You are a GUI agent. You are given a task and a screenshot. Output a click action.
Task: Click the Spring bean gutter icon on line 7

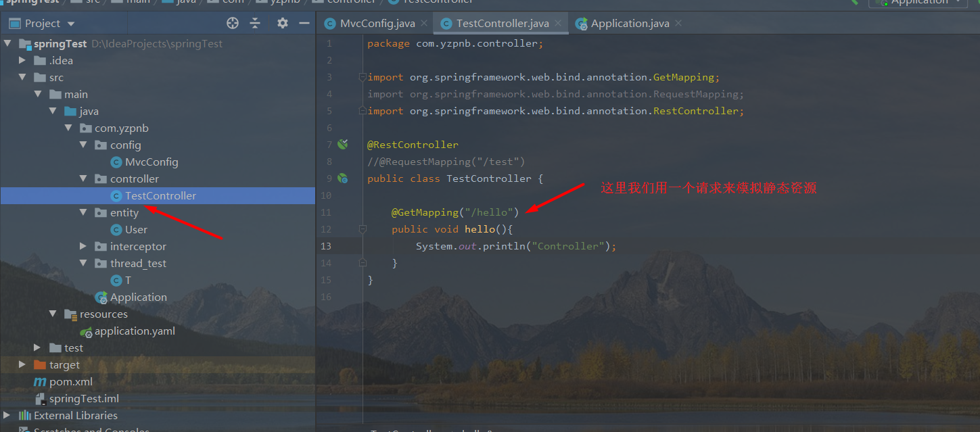click(343, 145)
